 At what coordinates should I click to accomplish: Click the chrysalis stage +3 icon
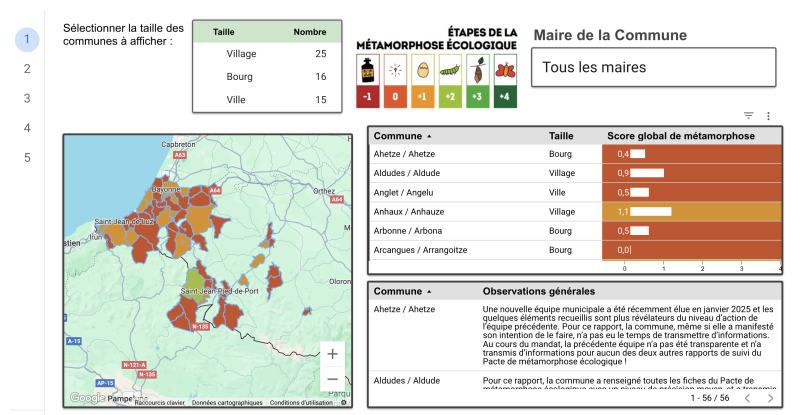(479, 72)
